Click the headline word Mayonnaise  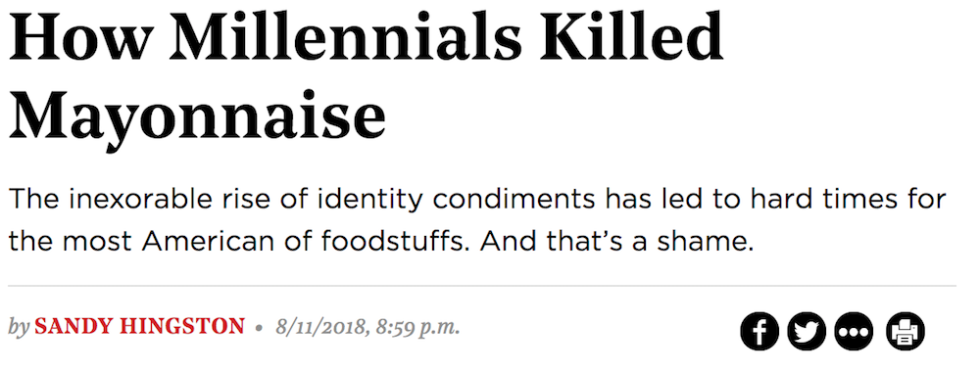198,116
